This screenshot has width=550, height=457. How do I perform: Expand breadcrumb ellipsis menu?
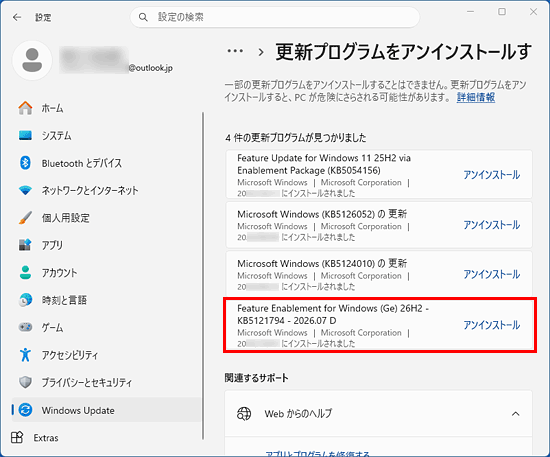pos(235,51)
